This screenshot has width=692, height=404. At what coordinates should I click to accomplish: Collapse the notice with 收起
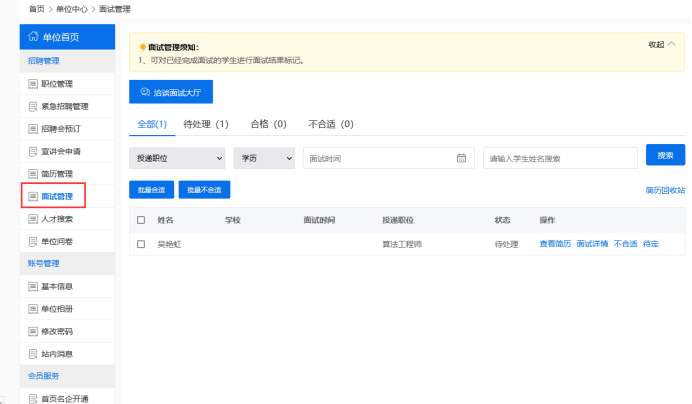[x=662, y=44]
